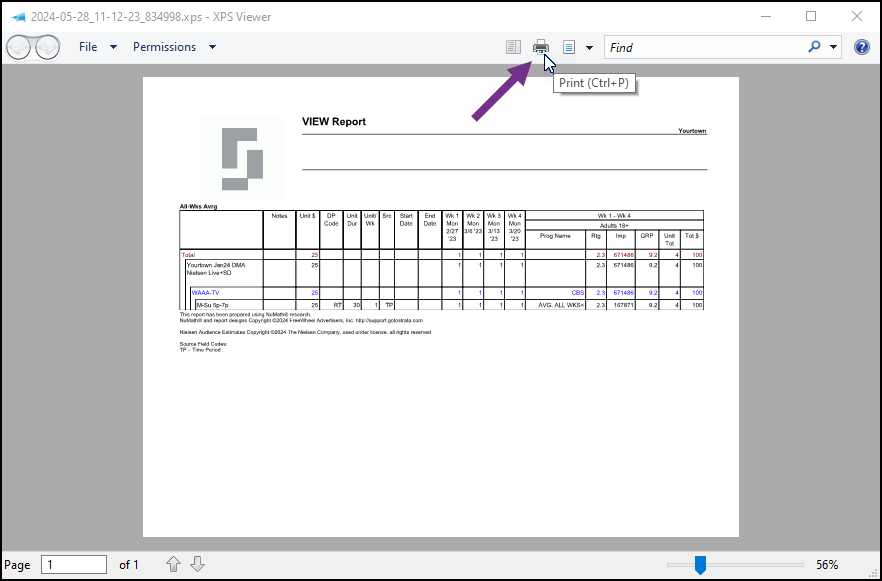Viewport: 882px width, 581px height.
Task: Open the XPS Viewer help icon
Action: pos(862,47)
